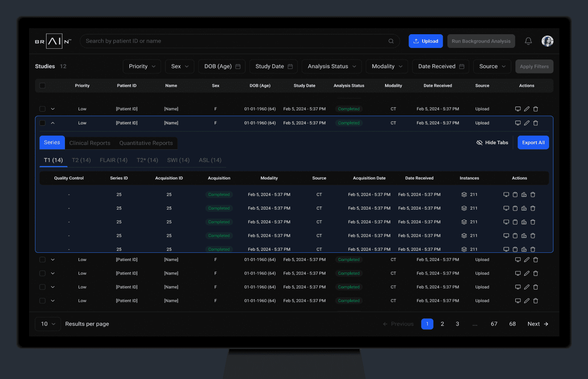The width and height of the screenshot is (588, 379).
Task: Select the checkbox on the expanded study row
Action: 42,123
